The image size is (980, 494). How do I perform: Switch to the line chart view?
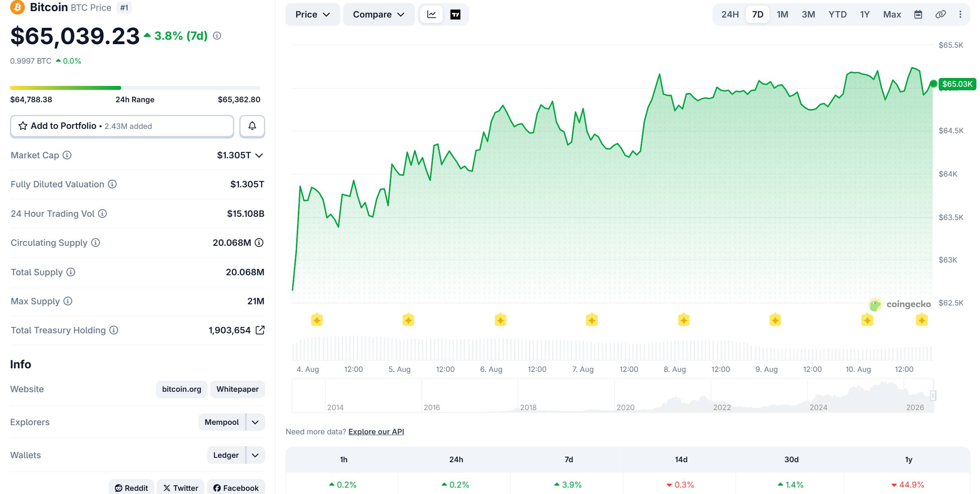point(431,15)
